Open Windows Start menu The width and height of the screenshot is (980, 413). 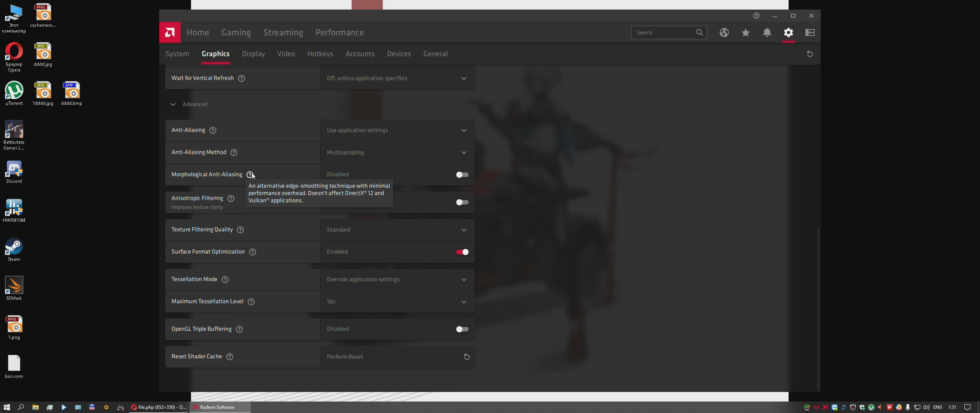(7, 407)
